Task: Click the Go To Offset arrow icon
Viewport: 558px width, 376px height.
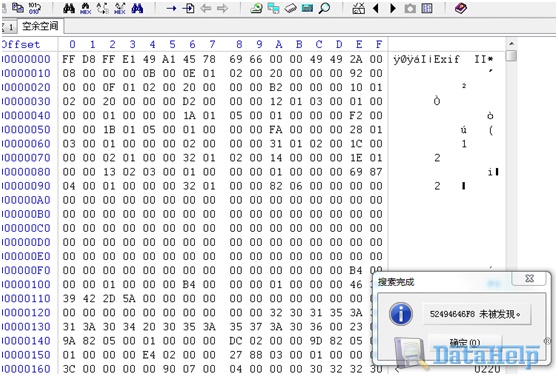Action: (x=171, y=8)
